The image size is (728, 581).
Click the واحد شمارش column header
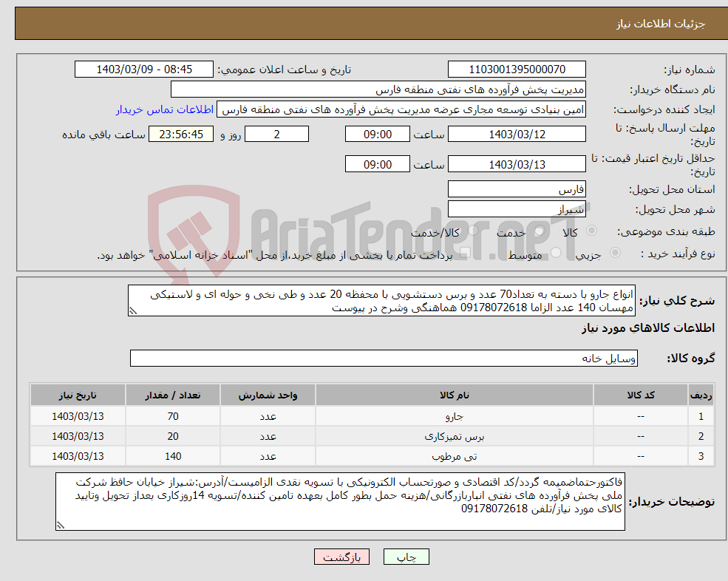(x=268, y=395)
